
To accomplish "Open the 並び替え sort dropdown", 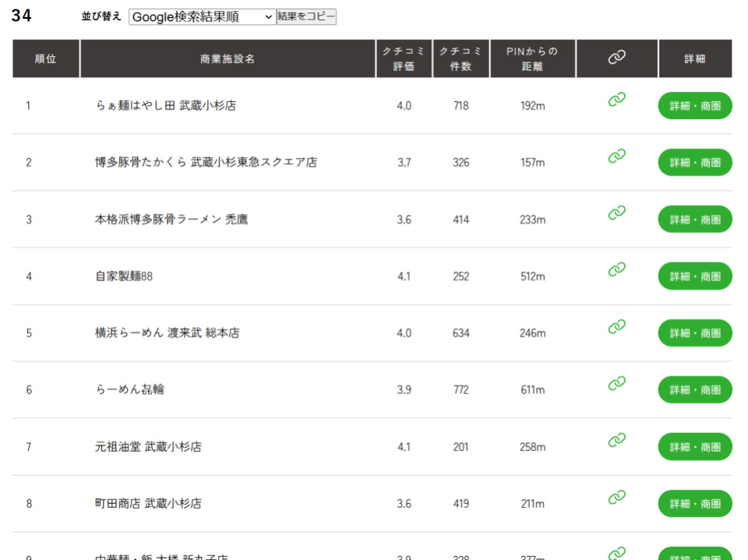I will tap(203, 16).
